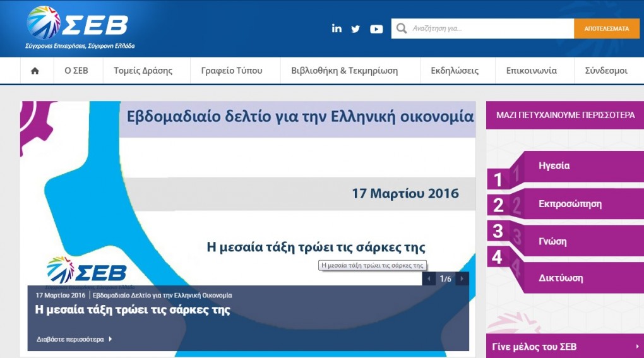Open the Επικοινωνία menu
The image size is (644, 358).
(x=532, y=71)
